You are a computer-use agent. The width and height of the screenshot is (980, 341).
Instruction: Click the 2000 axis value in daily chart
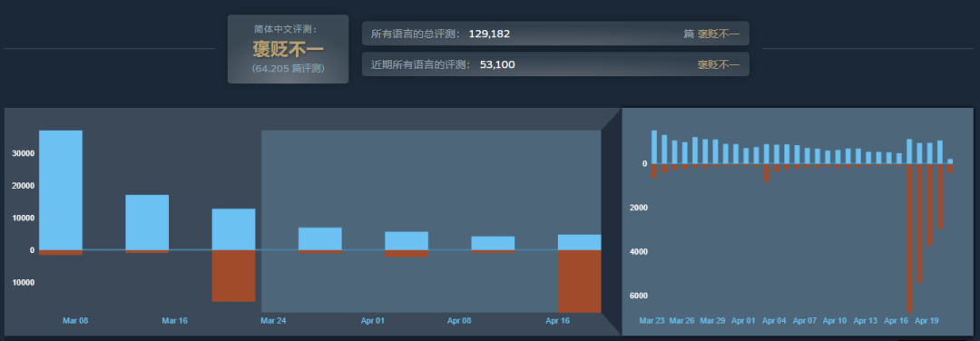tap(639, 208)
